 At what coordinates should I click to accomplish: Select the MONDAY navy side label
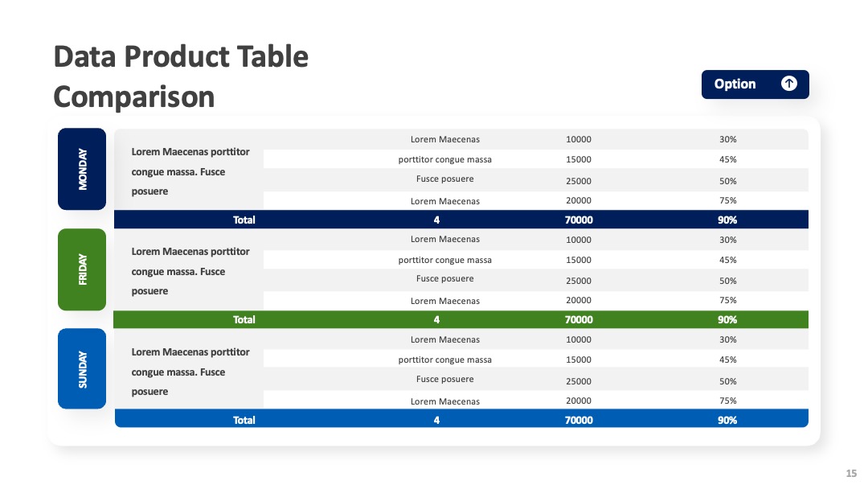(82, 169)
